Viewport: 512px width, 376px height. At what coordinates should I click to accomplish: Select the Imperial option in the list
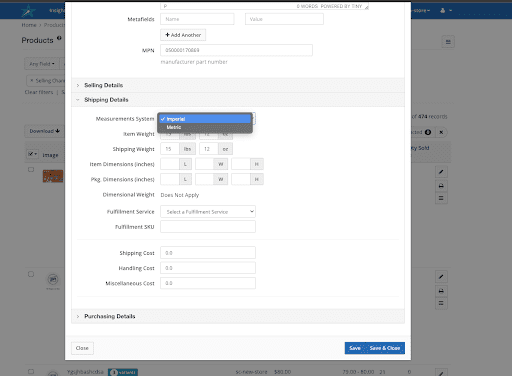(x=205, y=119)
